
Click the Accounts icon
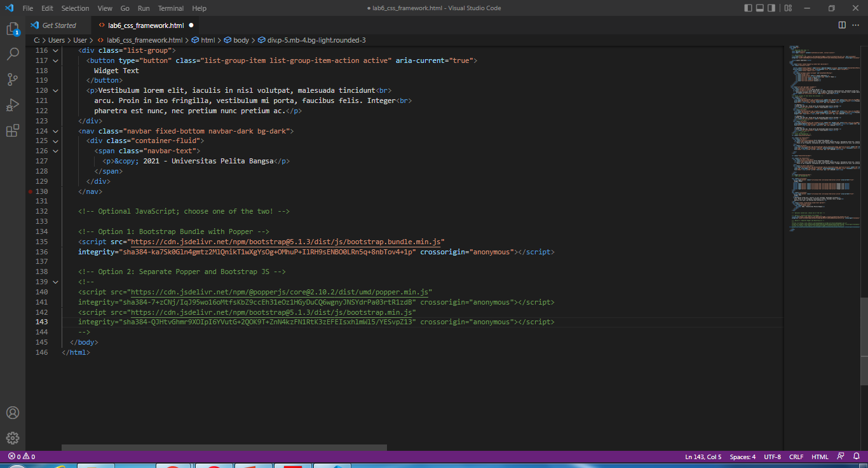(13, 413)
